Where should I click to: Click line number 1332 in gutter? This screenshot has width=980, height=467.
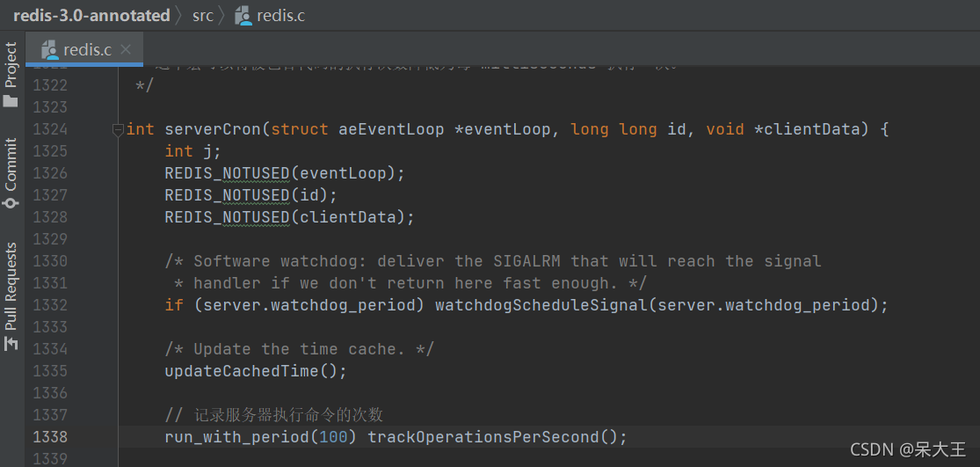[50, 305]
